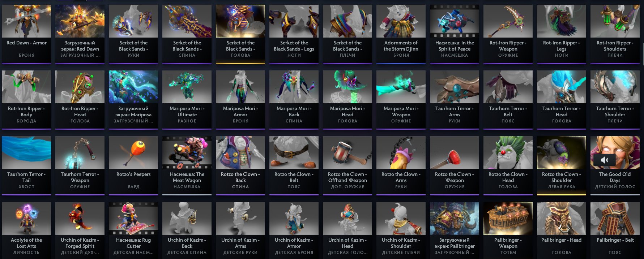Open Serket of the Black Sands - Legs
Image resolution: width=644 pixels, height=259 pixels.
(x=294, y=34)
